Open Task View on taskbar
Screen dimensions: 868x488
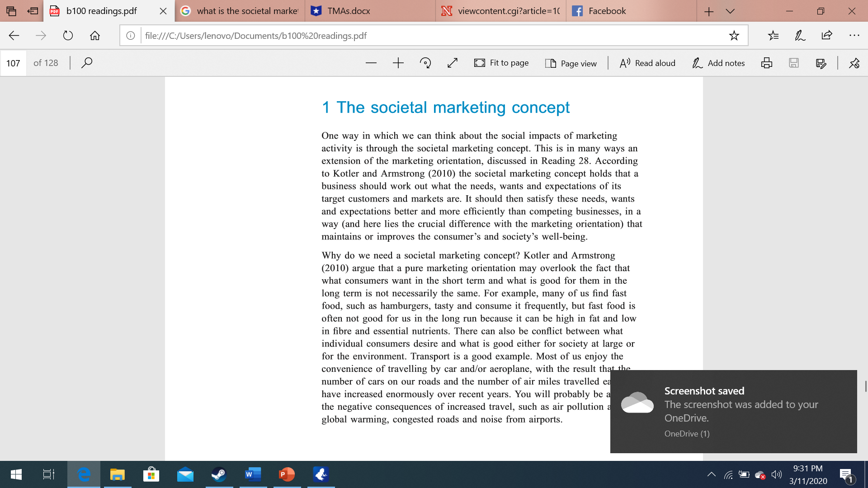coord(48,474)
